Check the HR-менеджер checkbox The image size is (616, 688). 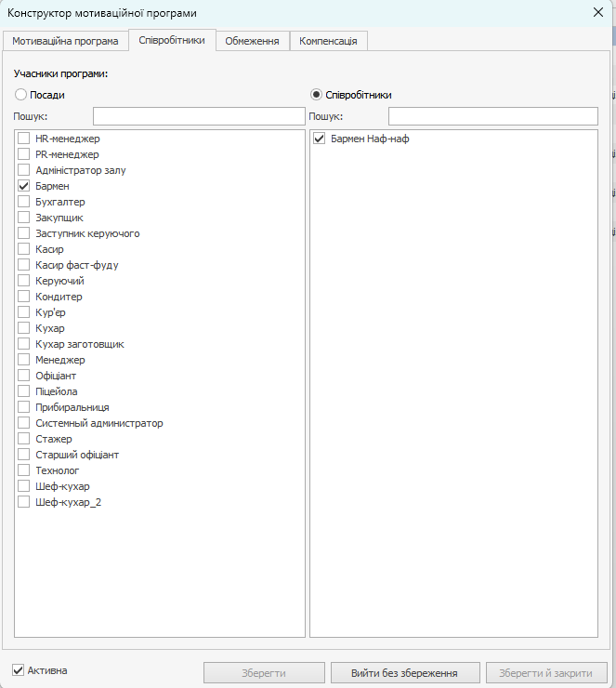(24, 139)
